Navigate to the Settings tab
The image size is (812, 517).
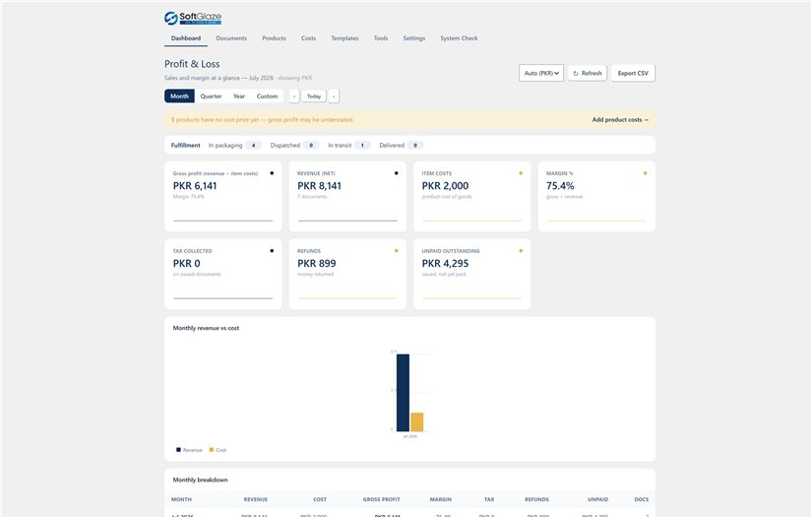(x=413, y=38)
